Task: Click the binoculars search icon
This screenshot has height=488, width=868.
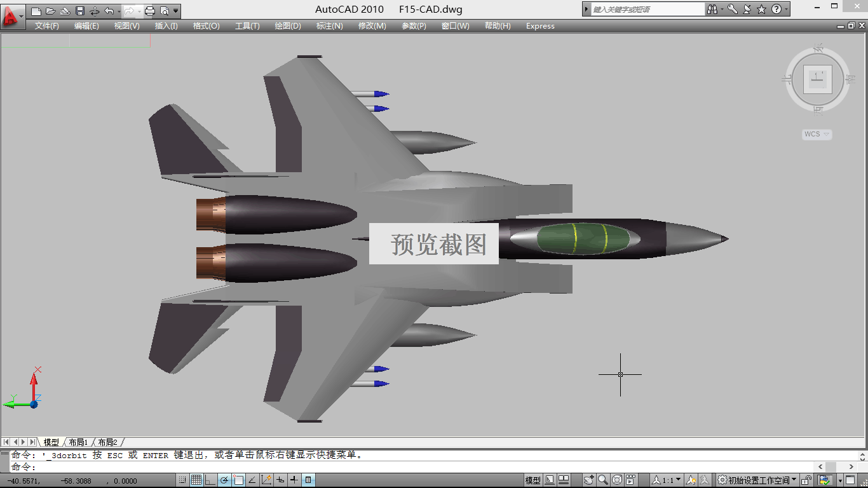Action: pos(712,10)
